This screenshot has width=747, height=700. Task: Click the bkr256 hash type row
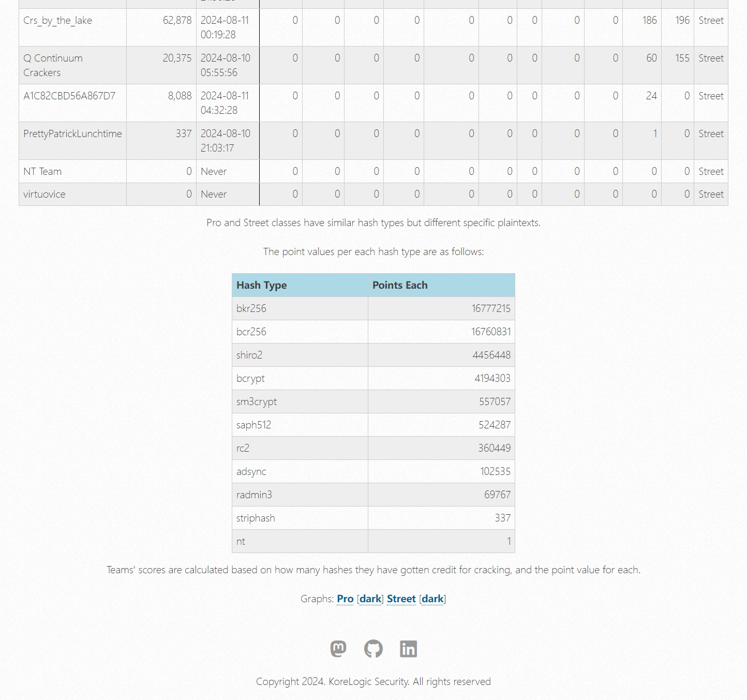251,308
